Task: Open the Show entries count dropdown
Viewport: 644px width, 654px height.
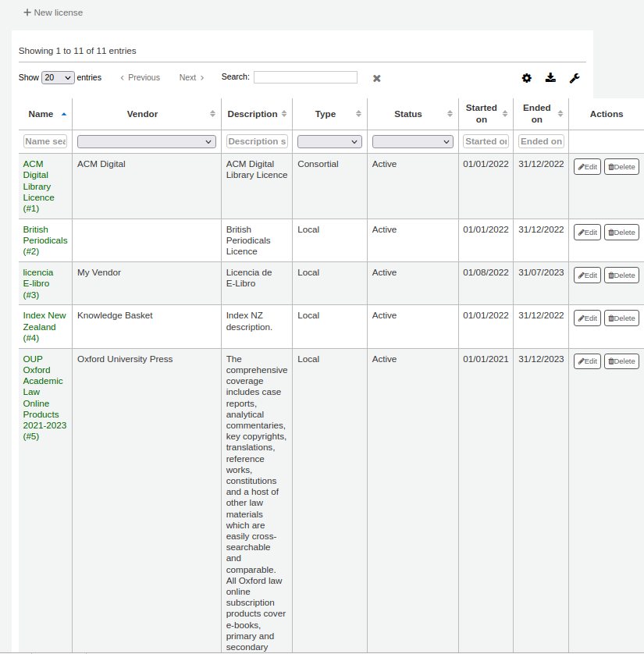Action: coord(58,77)
